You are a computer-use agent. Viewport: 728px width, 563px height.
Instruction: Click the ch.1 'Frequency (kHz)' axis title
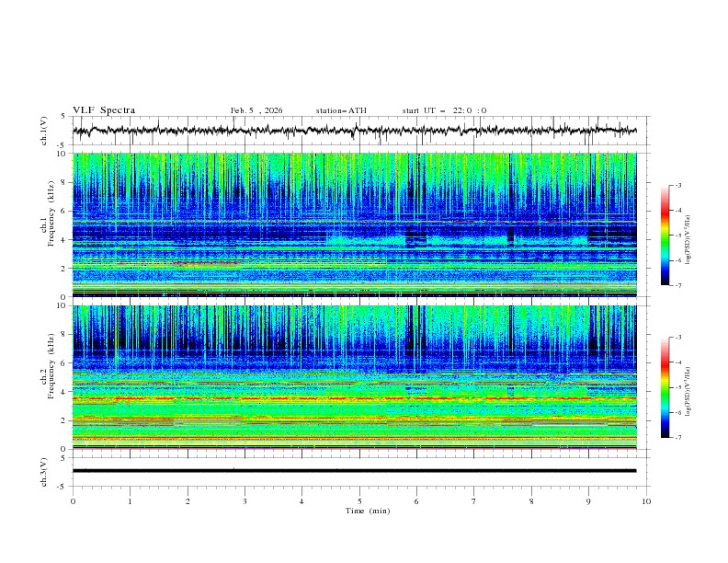coord(51,212)
